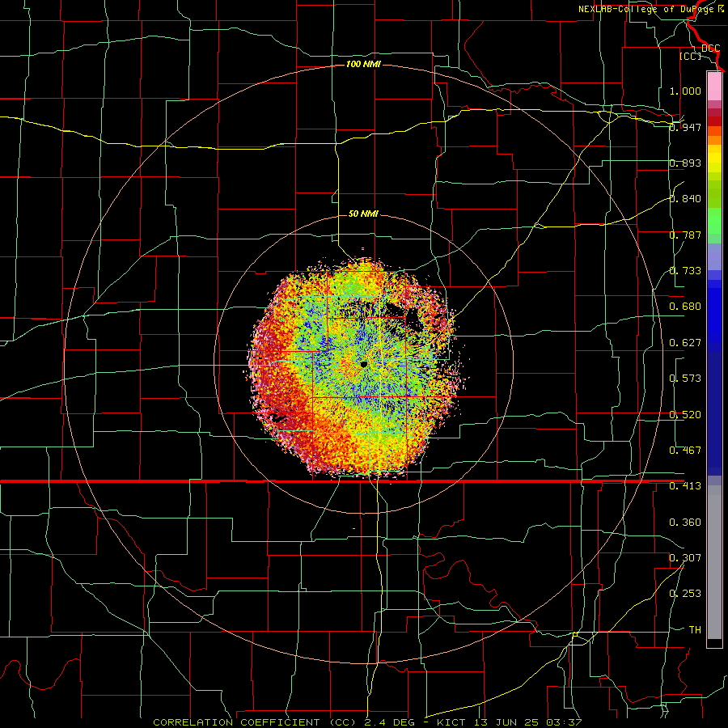The image size is (728, 728).
Task: Click the CORRELATION COEFFICIENT (CC) footer caption
Action: tap(255, 722)
